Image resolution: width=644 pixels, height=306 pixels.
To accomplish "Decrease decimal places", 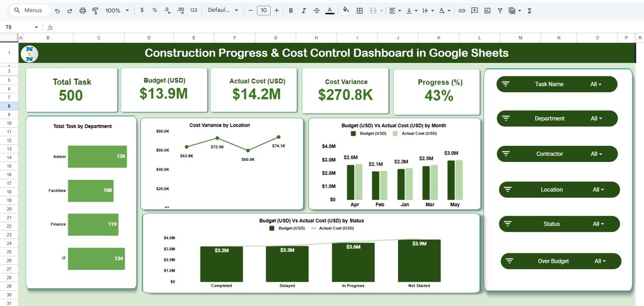I will (x=166, y=10).
